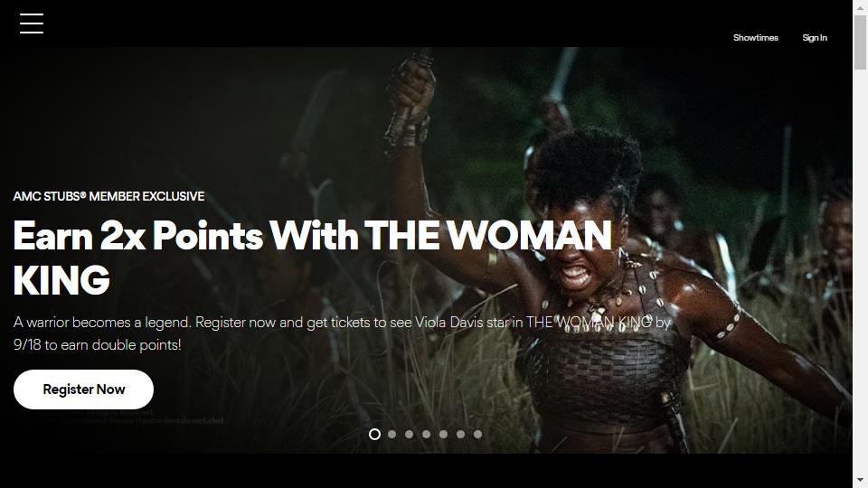Viewport: 868px width, 488px height.
Task: Click the empty scrollbar track below the thumb
Action: tap(860, 271)
